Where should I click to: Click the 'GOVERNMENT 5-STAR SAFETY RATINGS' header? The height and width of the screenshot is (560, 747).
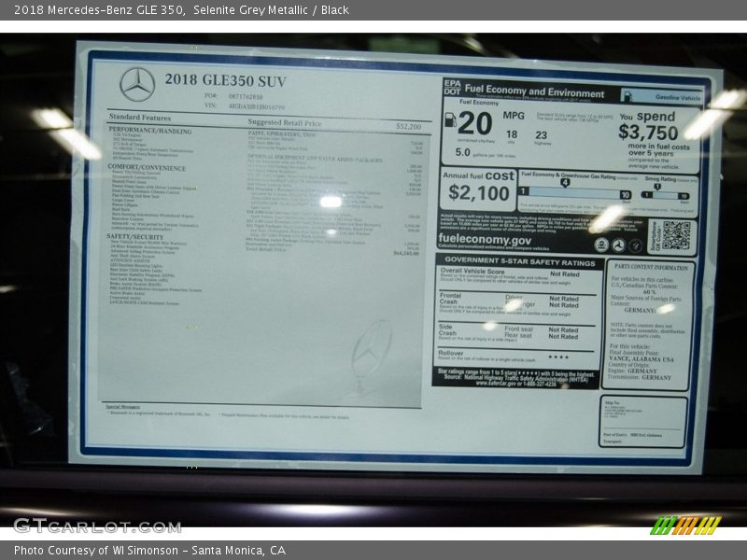pyautogui.click(x=520, y=261)
